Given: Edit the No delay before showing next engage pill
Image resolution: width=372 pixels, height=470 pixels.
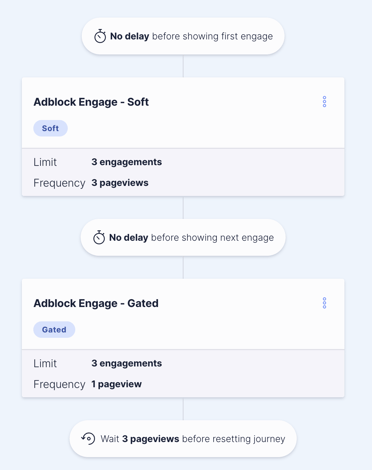Looking at the screenshot, I should [x=183, y=237].
